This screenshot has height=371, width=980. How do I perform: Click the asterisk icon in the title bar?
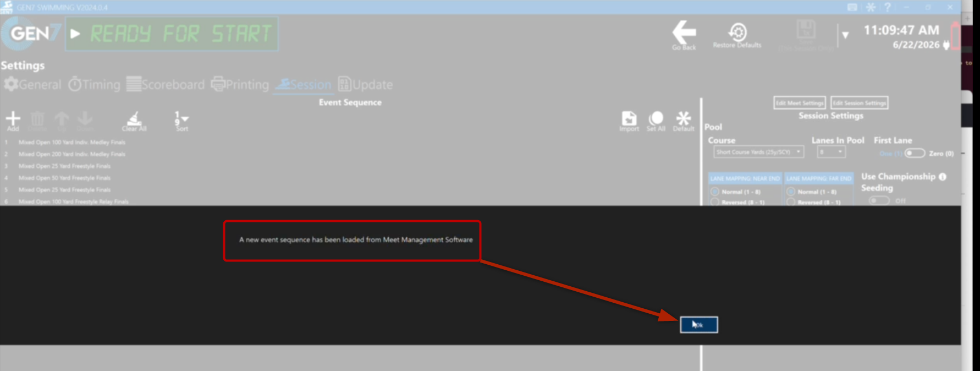point(871,7)
